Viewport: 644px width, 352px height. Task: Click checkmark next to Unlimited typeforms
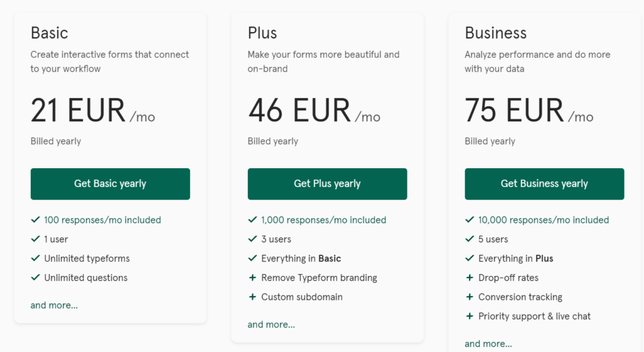(35, 258)
